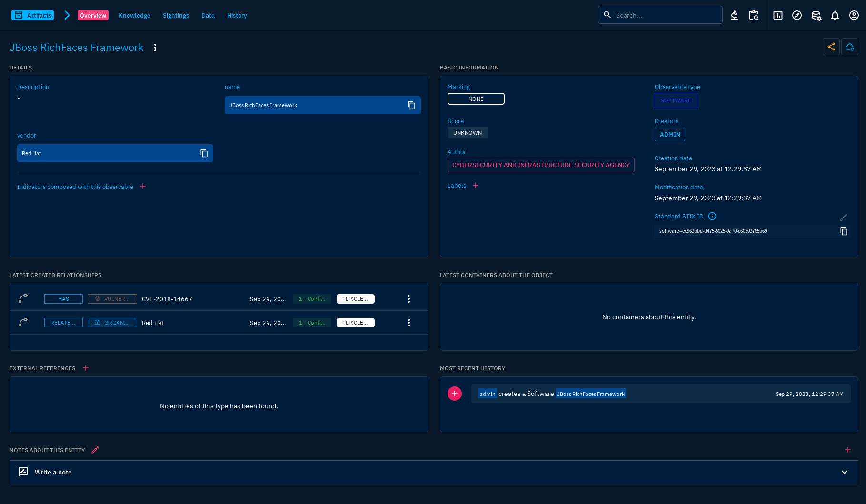This screenshot has height=504, width=866.
Task: Click the TLP:CLEAR marking on the Red Hat relationship
Action: 355,322
